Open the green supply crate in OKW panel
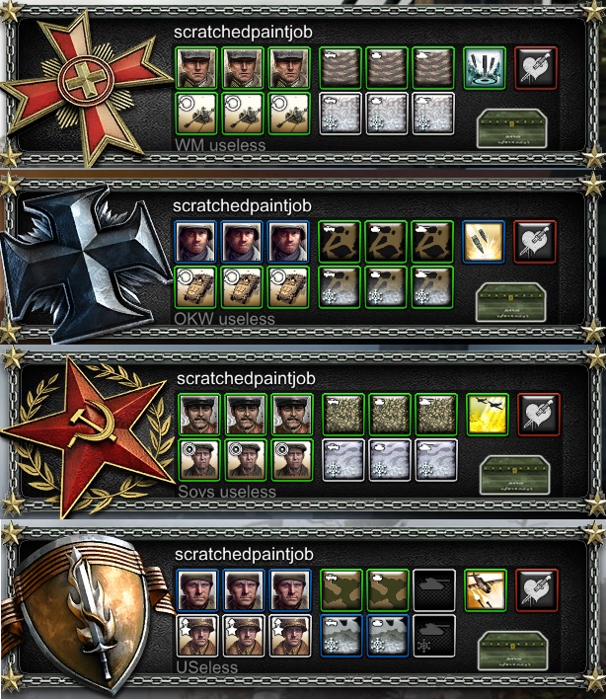 tap(511, 301)
